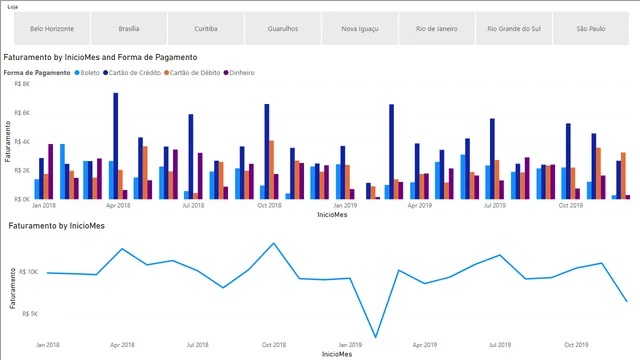Filter by Nova Iguaçu store

point(360,29)
